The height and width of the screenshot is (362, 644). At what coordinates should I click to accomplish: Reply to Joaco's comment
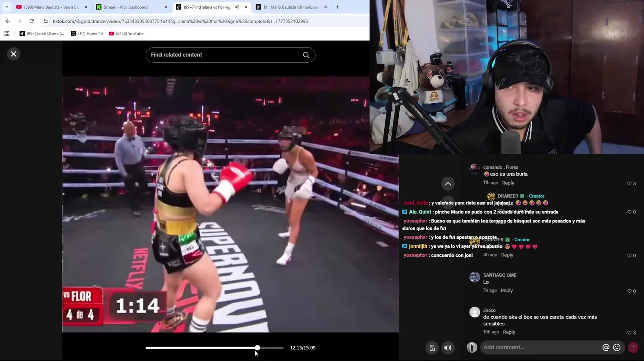pos(509,332)
